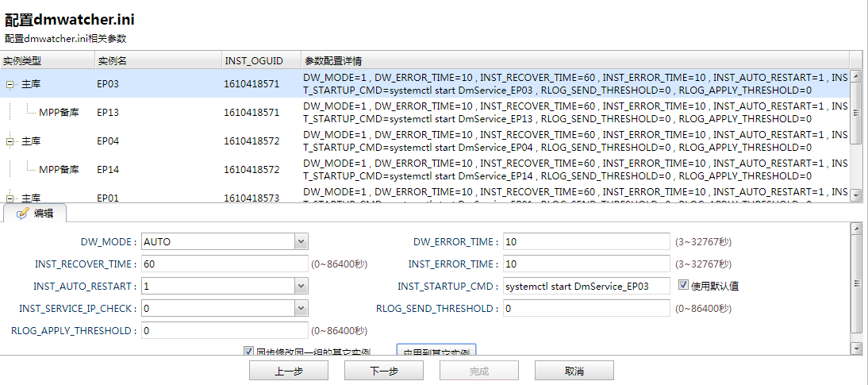
Task: Switch to the 编辑 tab
Action: [x=34, y=214]
